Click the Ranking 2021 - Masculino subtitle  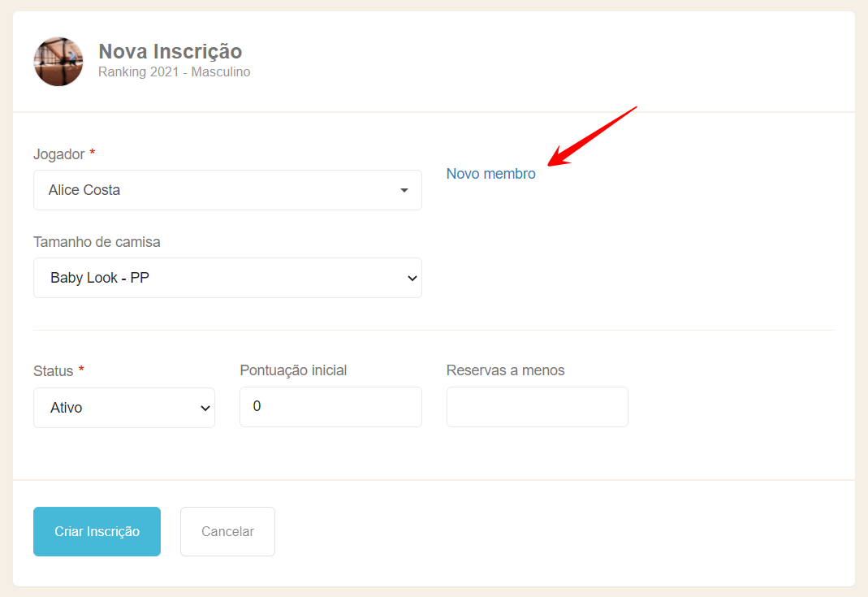click(x=174, y=72)
